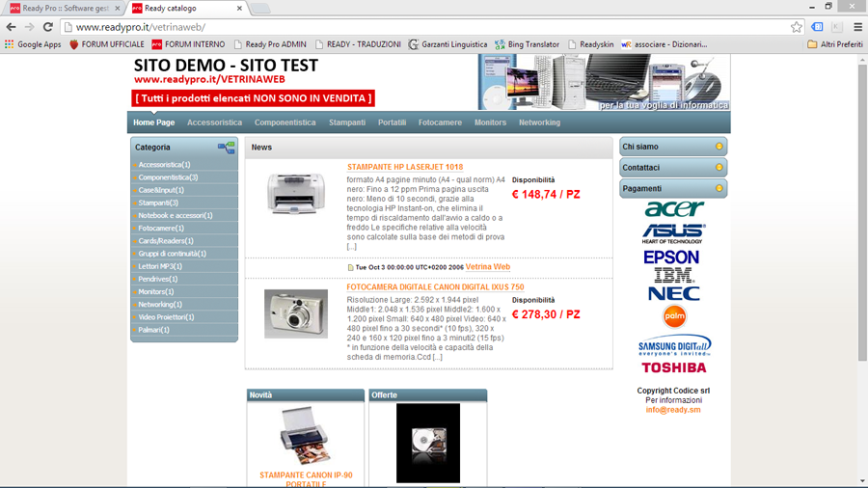Open Networking navigation menu item
The width and height of the screenshot is (868, 488).
(x=539, y=122)
